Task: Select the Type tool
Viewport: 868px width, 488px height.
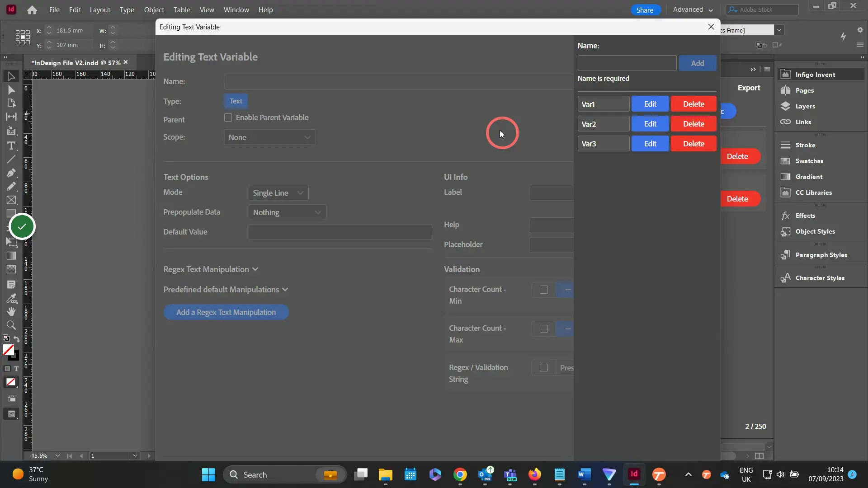Action: [11, 145]
